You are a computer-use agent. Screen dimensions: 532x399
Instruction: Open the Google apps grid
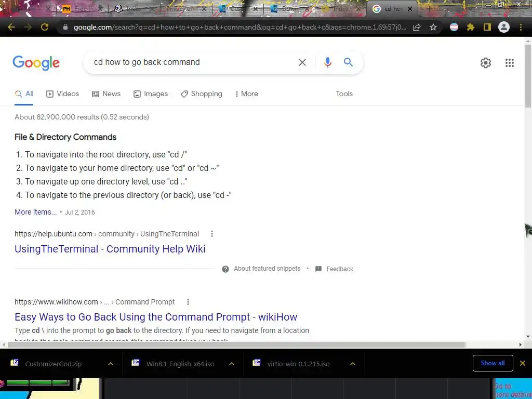pyautogui.click(x=509, y=63)
